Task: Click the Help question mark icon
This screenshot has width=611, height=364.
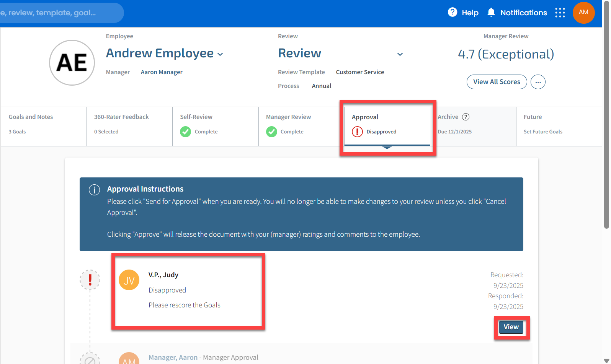Action: (x=452, y=12)
